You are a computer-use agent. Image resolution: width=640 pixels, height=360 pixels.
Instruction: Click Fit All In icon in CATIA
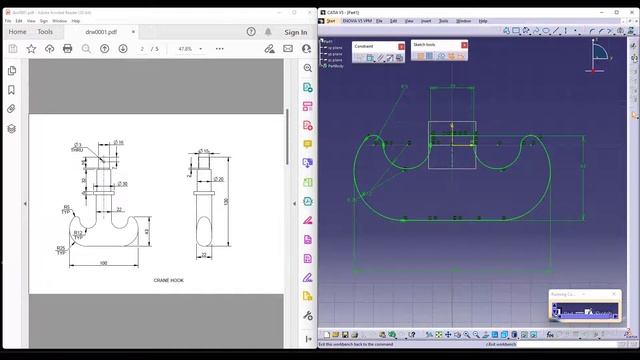click(439, 335)
